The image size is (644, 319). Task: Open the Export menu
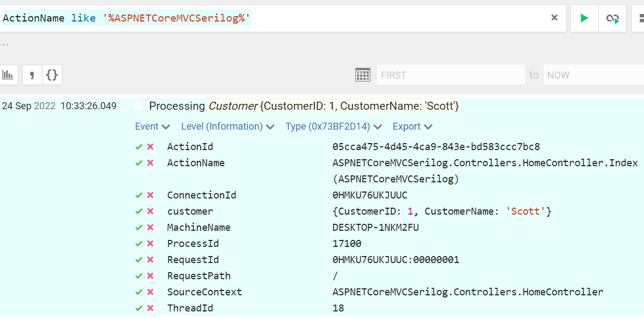point(412,126)
